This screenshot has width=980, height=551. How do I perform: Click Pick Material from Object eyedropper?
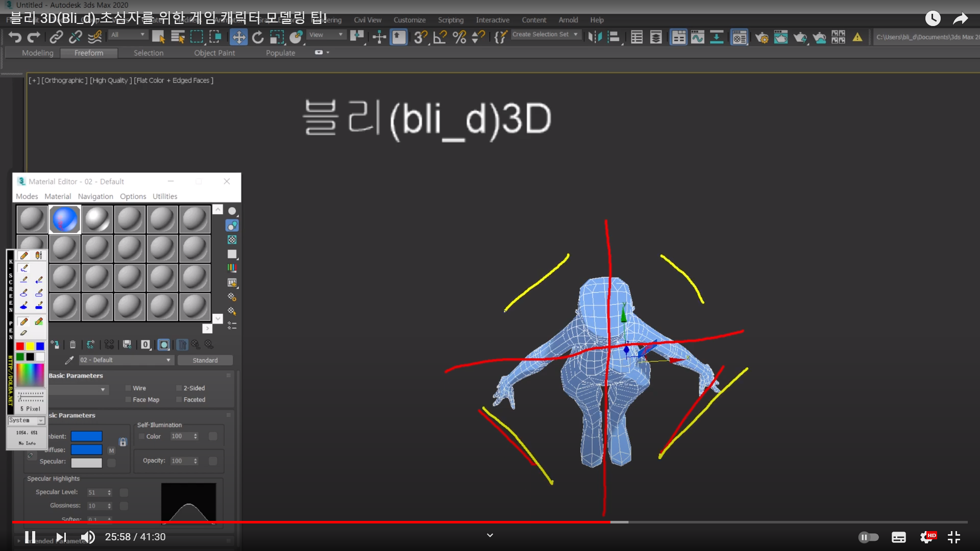69,360
